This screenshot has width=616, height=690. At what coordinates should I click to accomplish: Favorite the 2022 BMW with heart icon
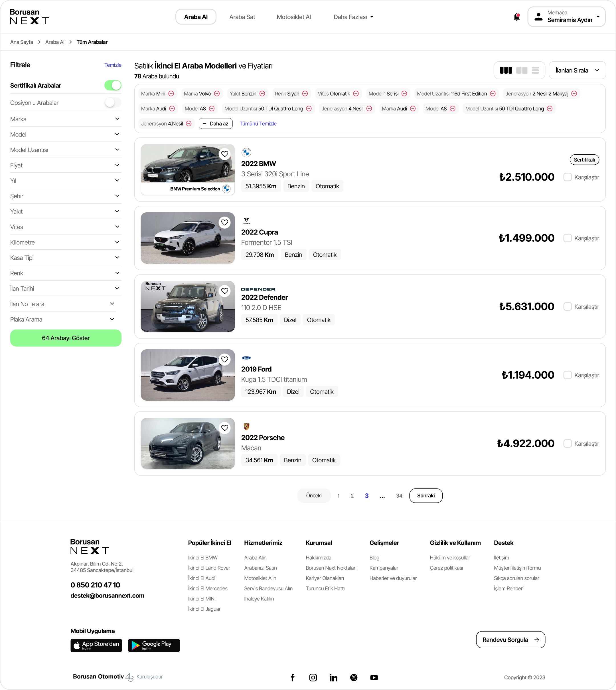[224, 154]
